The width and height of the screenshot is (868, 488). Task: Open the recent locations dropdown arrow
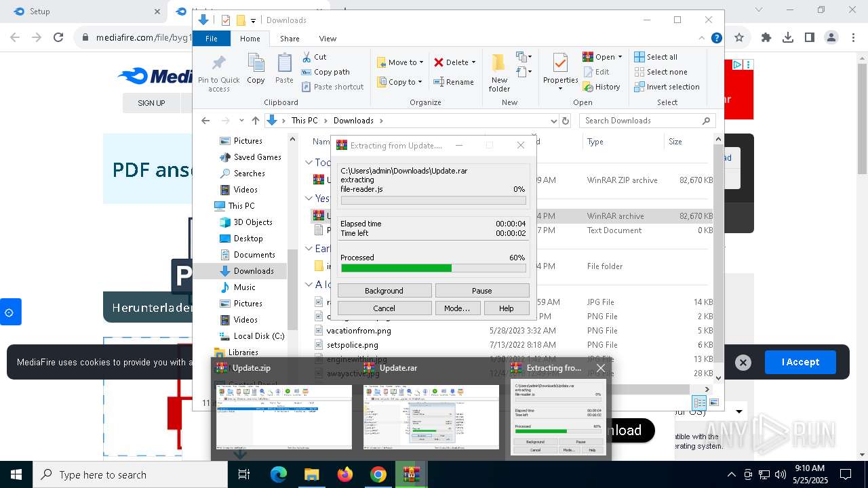(241, 121)
